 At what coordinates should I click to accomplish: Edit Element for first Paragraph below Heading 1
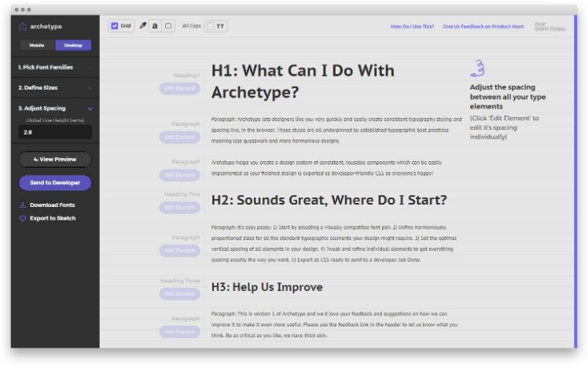[x=180, y=138]
